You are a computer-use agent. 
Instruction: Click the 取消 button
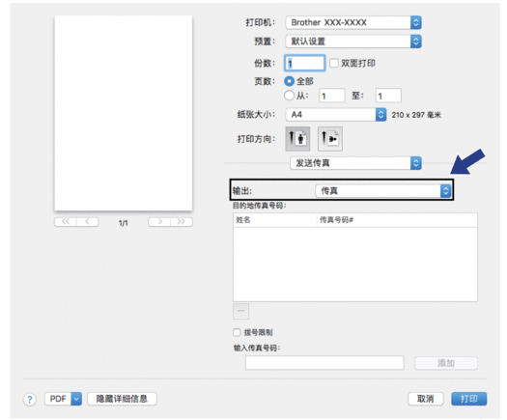[426, 399]
